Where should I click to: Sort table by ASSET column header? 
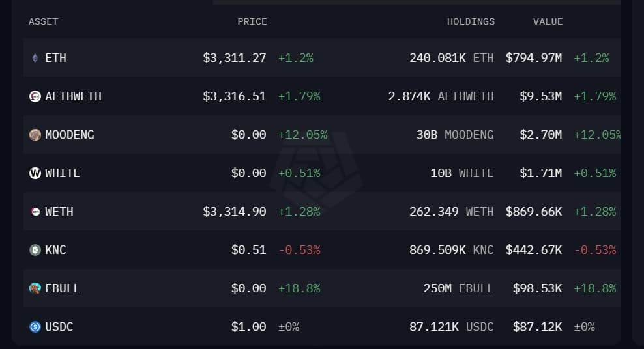point(43,21)
